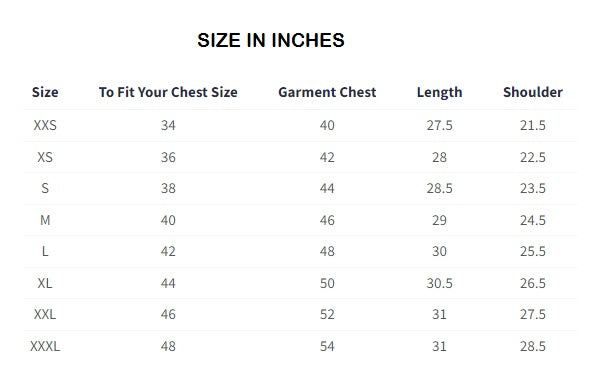This screenshot has width=589, height=374.
Task: Click the XXXL size label
Action: click(45, 346)
